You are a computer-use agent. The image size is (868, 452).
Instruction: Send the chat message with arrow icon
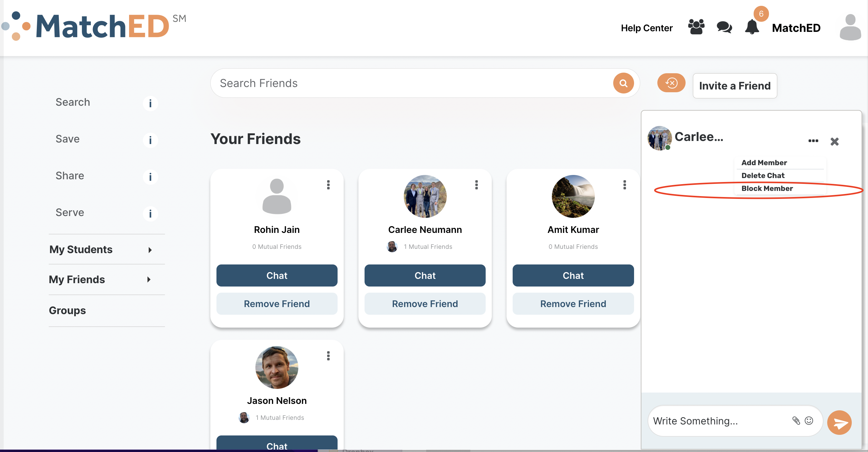click(839, 422)
